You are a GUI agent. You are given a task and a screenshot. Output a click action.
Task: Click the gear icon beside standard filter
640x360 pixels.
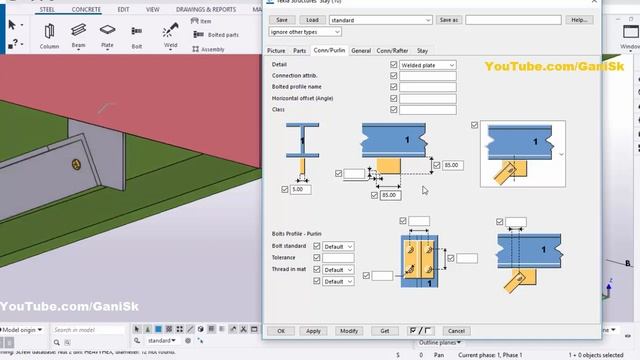tap(188, 340)
